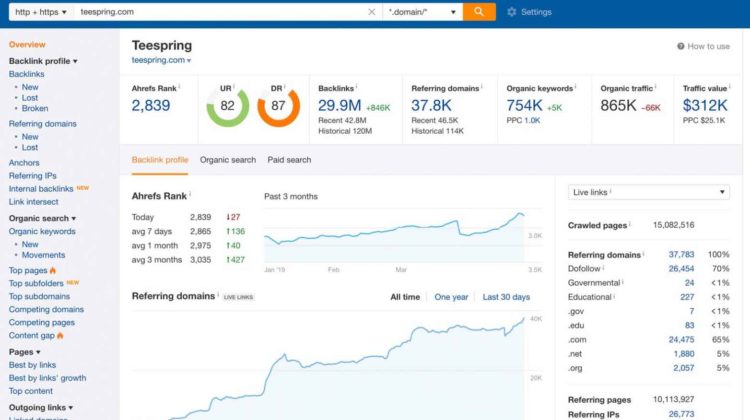Viewport: 750px width, 420px height.
Task: Click the How to use help icon
Action: pyautogui.click(x=681, y=46)
